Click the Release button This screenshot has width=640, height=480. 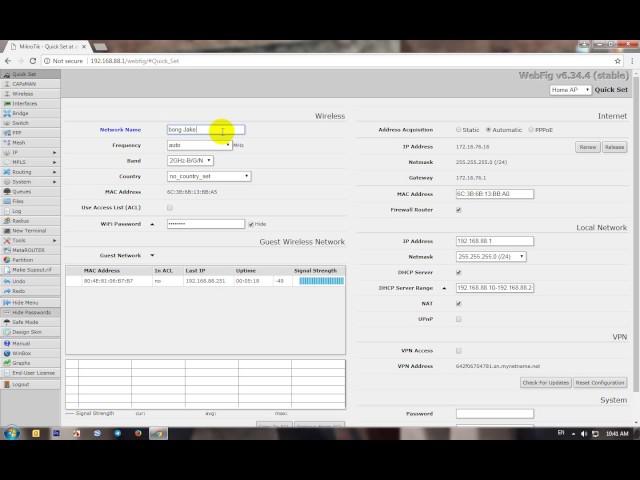[615, 147]
